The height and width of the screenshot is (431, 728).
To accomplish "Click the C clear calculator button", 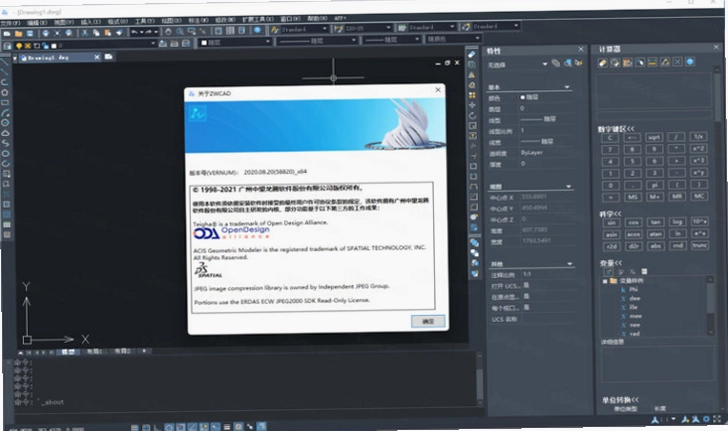I will coord(610,137).
